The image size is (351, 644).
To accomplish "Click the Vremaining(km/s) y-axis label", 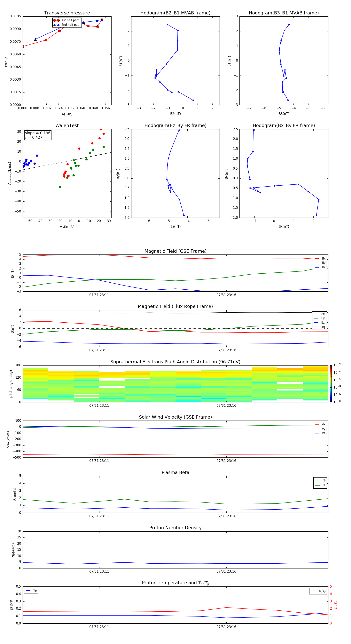I will (x=10, y=173).
